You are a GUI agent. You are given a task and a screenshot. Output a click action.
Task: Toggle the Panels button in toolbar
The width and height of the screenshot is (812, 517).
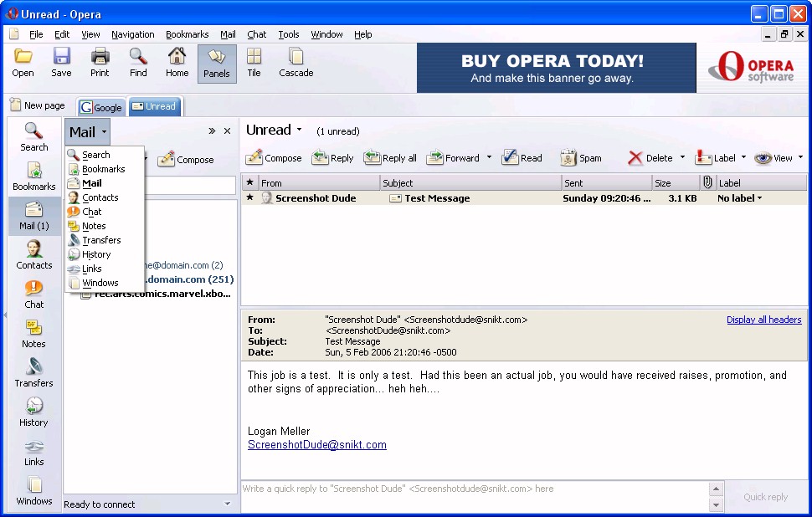click(x=216, y=64)
